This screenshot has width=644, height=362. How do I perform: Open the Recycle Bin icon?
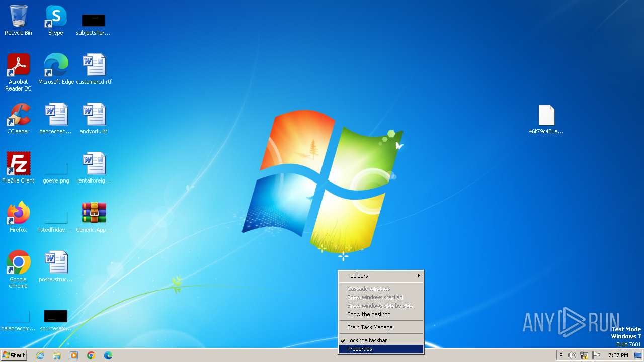click(x=18, y=20)
